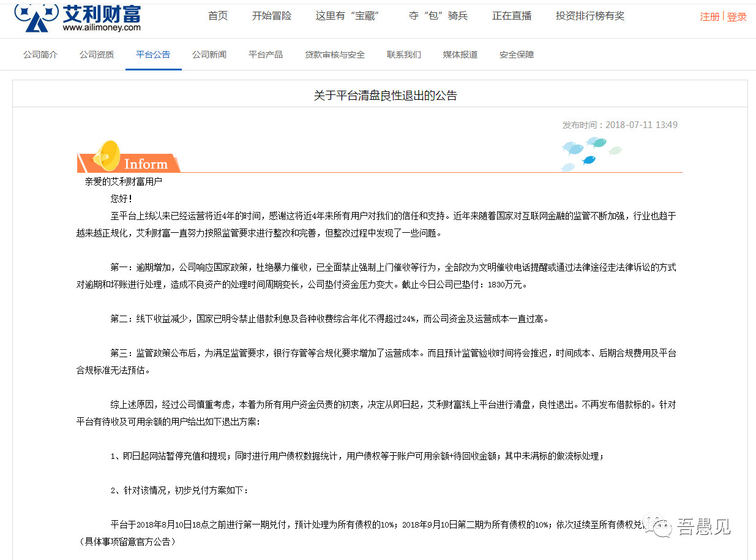Click the 注册 register link
This screenshot has height=560, width=756.
pyautogui.click(x=710, y=17)
